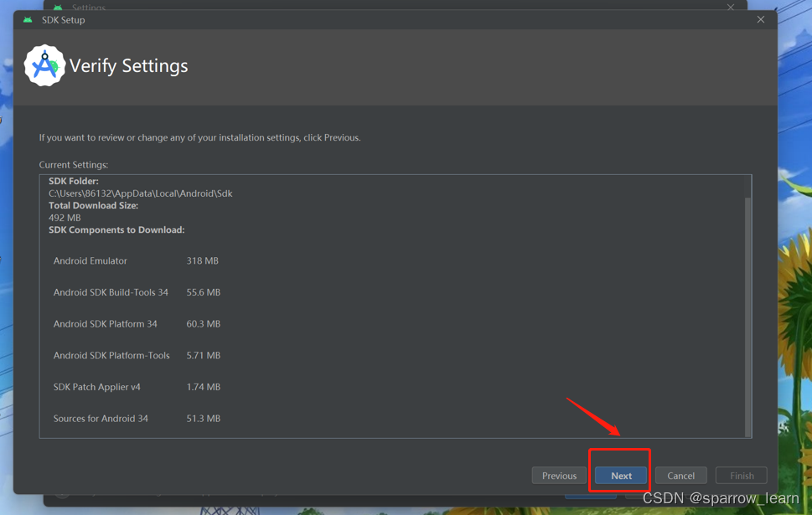
Task: Close the SDK Setup dialog
Action: pyautogui.click(x=760, y=19)
